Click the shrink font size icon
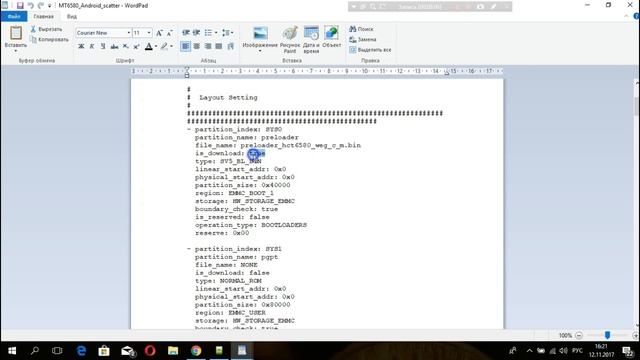Viewport: 640px width, 360px height. [170, 33]
